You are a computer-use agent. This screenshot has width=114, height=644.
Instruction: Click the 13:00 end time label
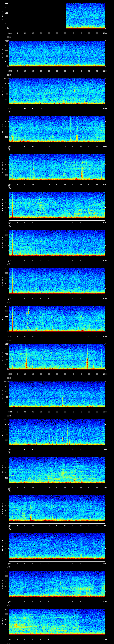[x=105, y=147]
